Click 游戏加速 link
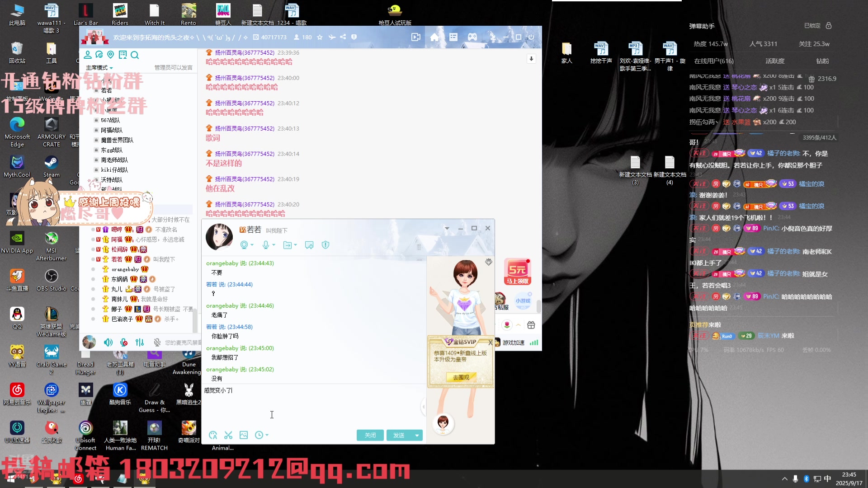The width and height of the screenshot is (868, 488). tap(513, 343)
